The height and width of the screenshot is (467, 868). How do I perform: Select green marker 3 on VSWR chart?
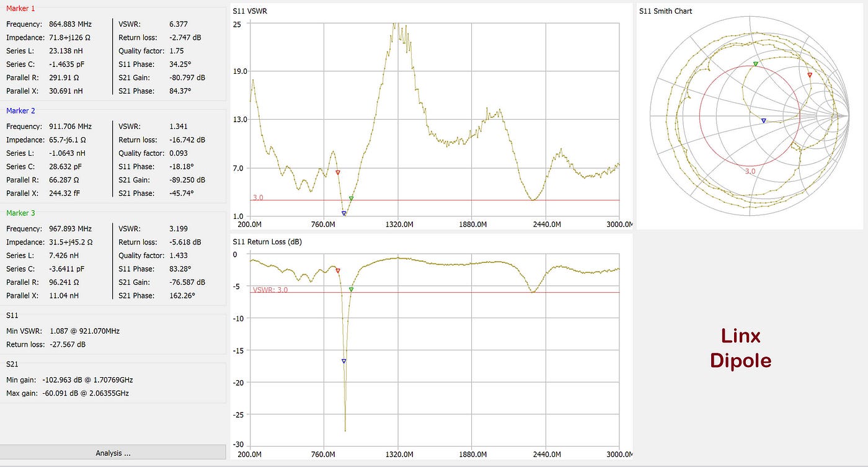tap(351, 198)
